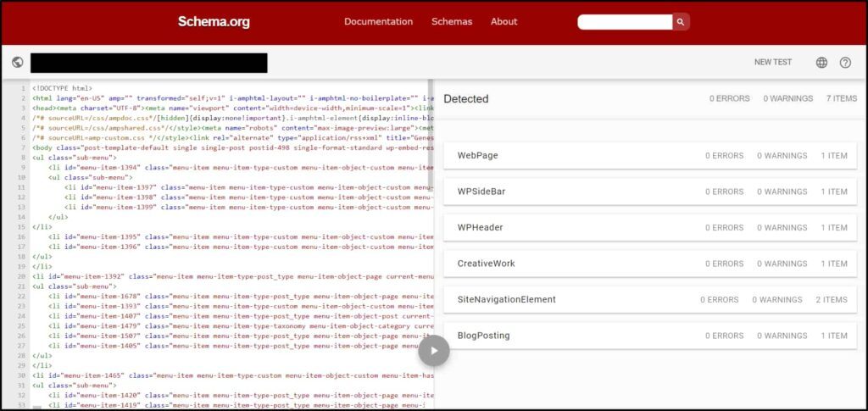Expand the WPHeader result row
Image resolution: width=868 pixels, height=411 pixels.
coord(650,227)
